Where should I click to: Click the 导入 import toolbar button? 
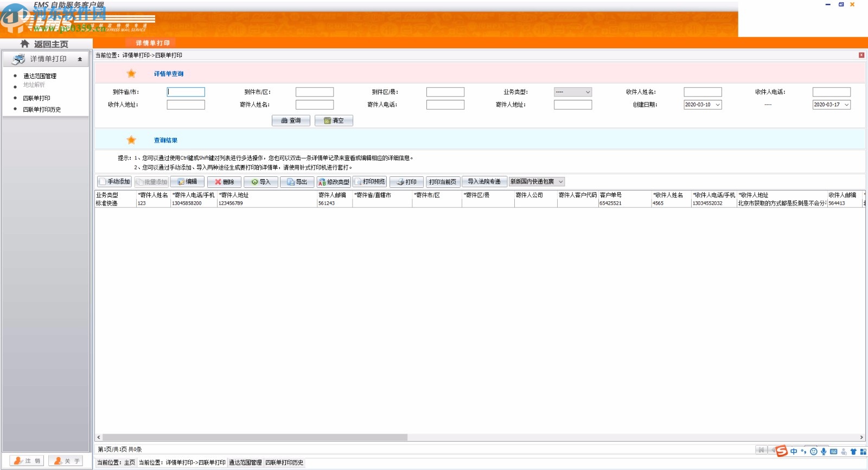point(261,182)
